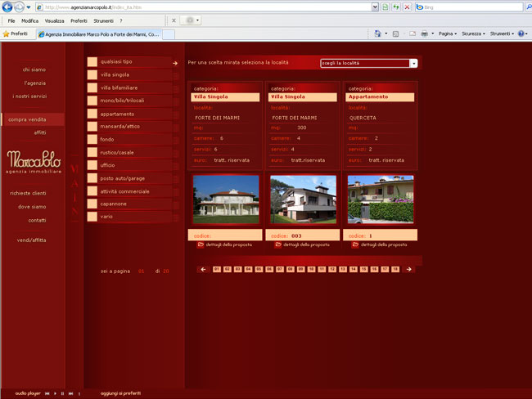Skip to next track in audio player

[x=70, y=393]
